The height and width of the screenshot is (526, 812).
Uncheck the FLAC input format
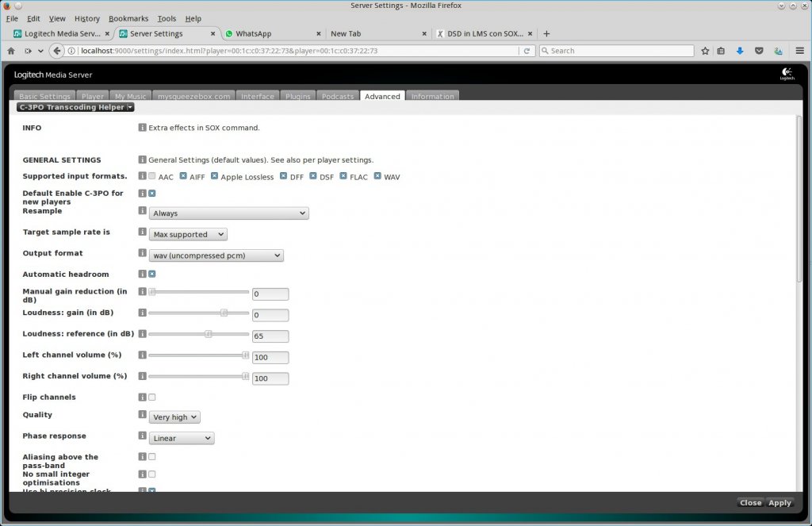click(x=343, y=176)
